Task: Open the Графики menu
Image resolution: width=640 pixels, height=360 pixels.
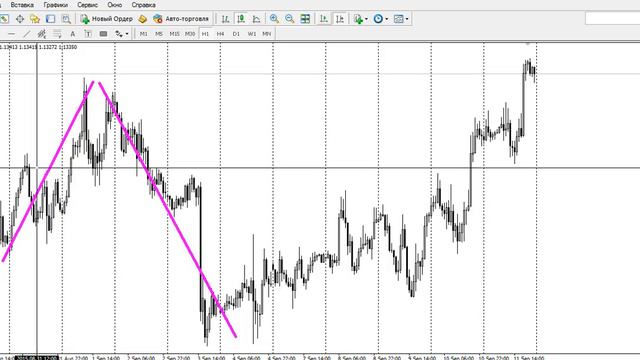Action: (56, 5)
